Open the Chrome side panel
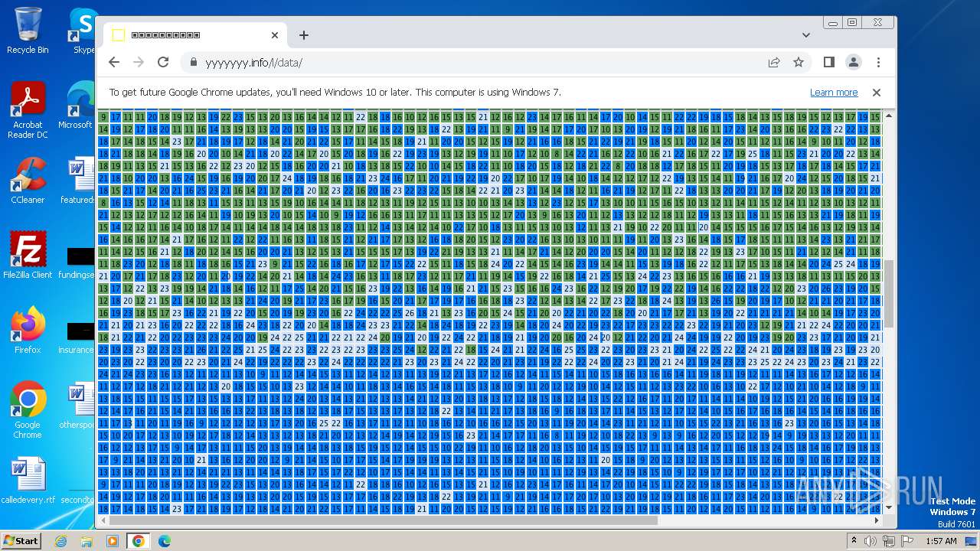980x551 pixels. pos(829,62)
